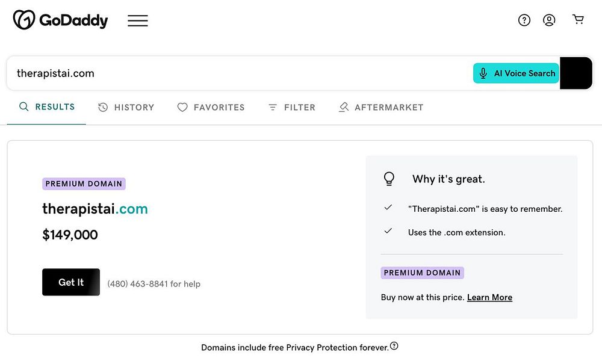View the shopping cart
This screenshot has height=364, width=602.
pyautogui.click(x=579, y=20)
